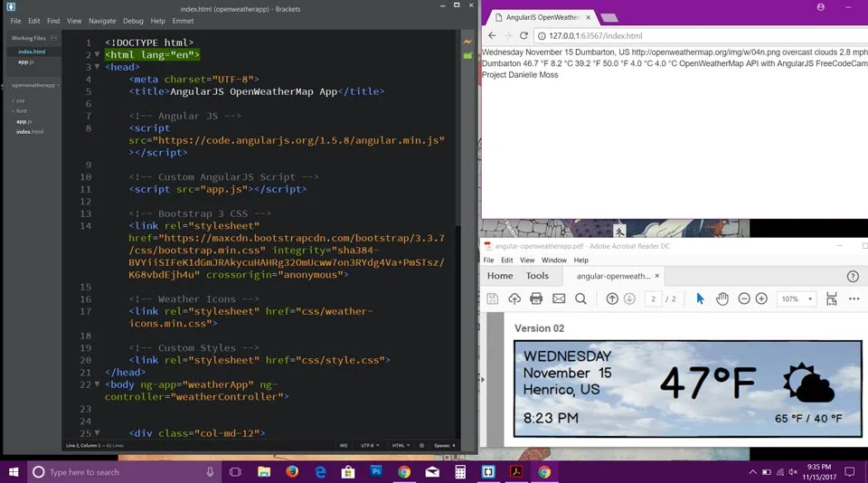The height and width of the screenshot is (483, 868).
Task: Close the AngularJS OpenWeather Chrome tab
Action: (x=588, y=17)
